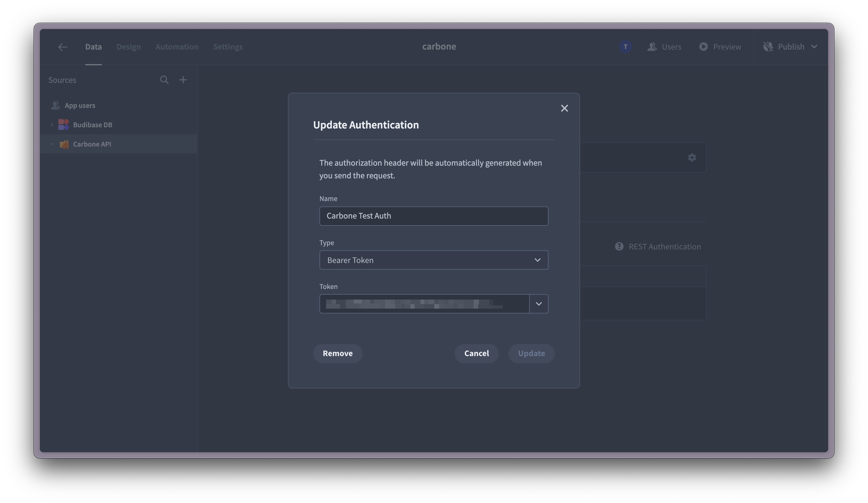Click the REST Authentication help icon
Image resolution: width=868 pixels, height=503 pixels.
pos(619,246)
